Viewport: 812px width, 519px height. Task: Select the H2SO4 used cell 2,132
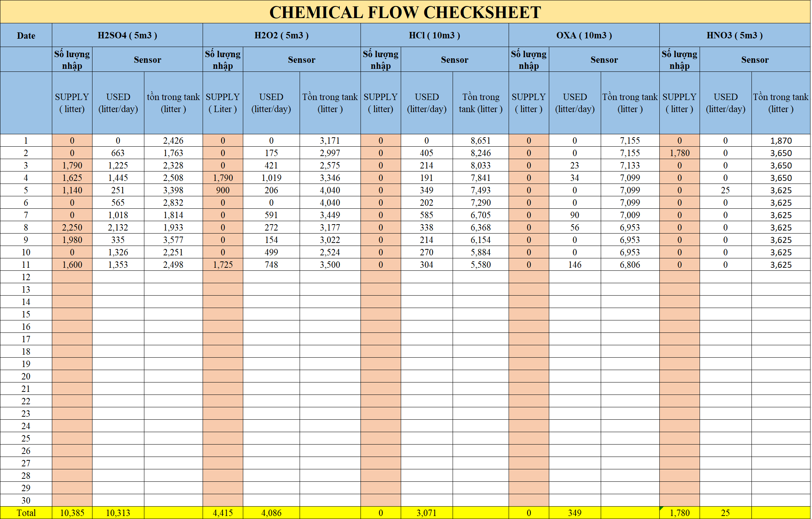coord(118,228)
